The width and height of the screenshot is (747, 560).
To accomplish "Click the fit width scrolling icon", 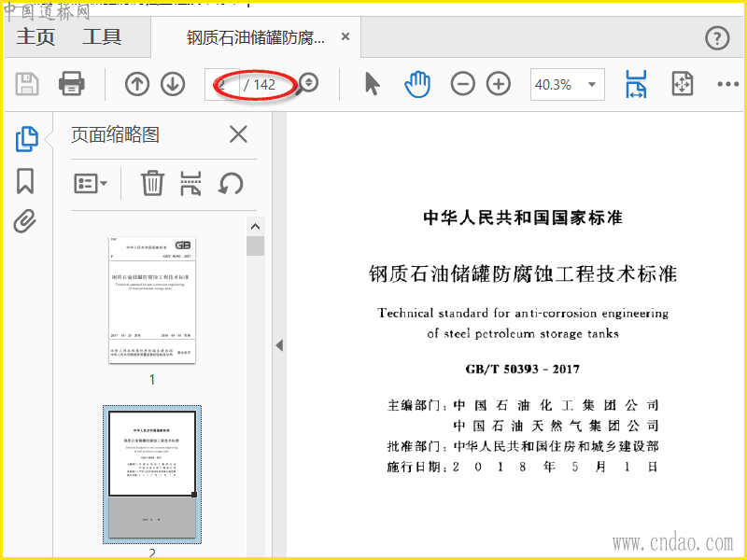I will 636,84.
